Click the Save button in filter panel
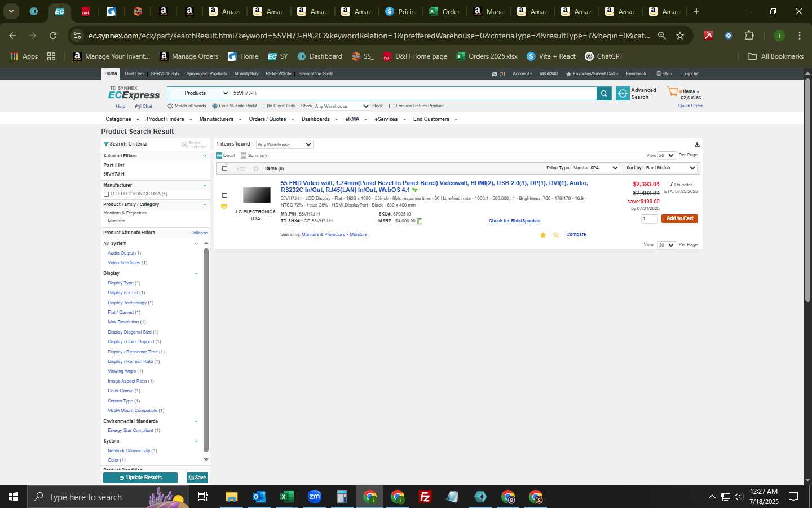 click(197, 478)
